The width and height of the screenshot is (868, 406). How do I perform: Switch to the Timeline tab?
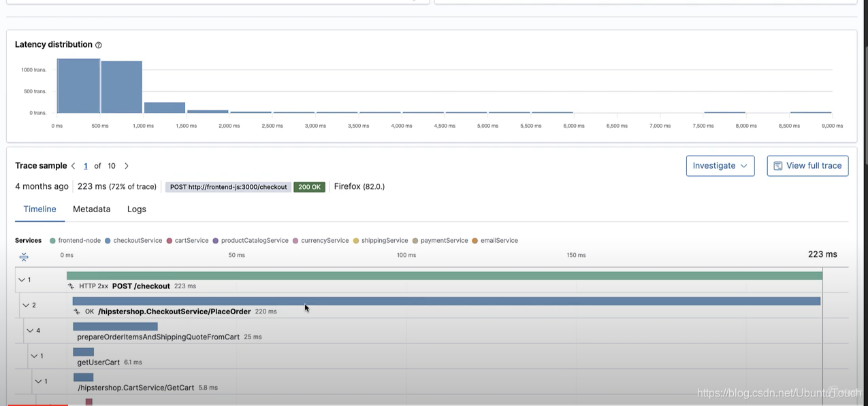point(39,209)
